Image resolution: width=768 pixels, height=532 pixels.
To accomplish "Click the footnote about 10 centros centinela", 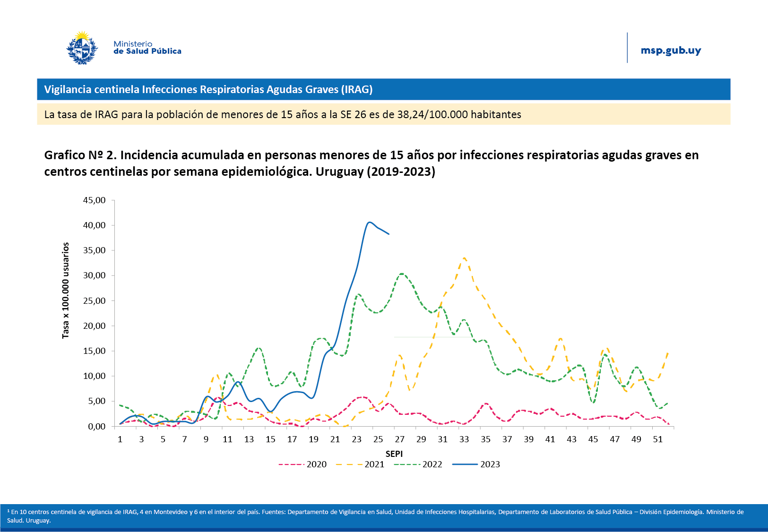I will click(375, 516).
